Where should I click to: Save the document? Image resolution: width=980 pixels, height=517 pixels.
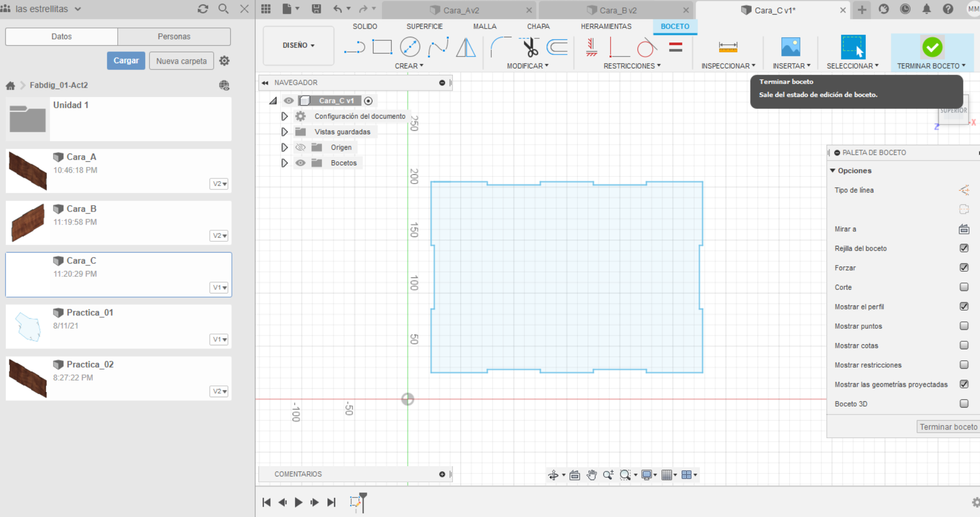coord(316,9)
